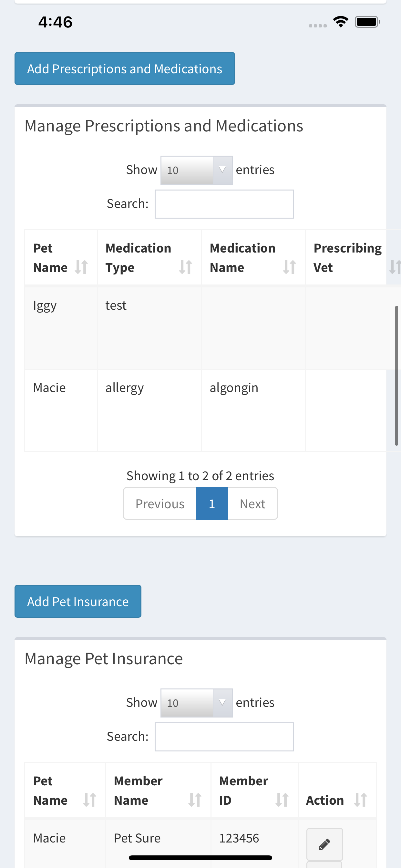Go to Next page of medications

[x=253, y=503]
